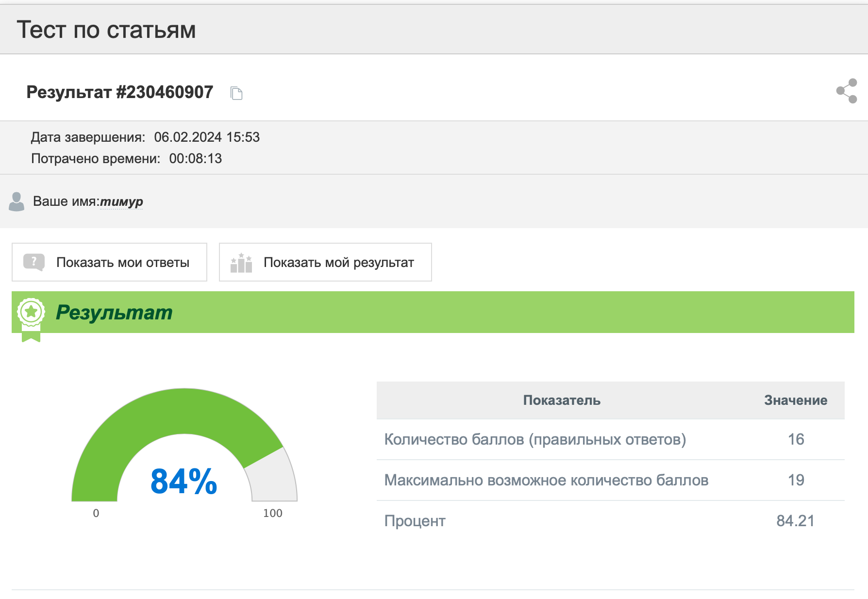Select Максимально возможное количество баллов row label
This screenshot has width=868, height=599.
click(546, 480)
